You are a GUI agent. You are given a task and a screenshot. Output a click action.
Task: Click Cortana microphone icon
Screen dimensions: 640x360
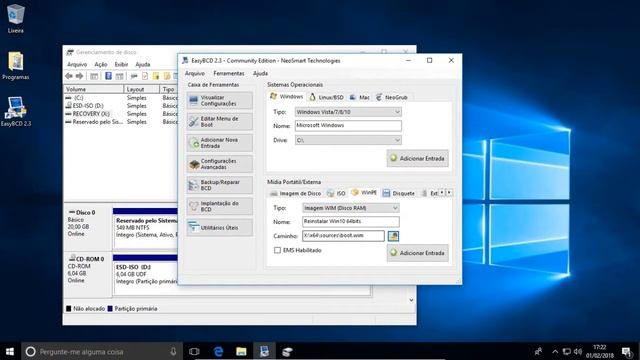[173, 351]
